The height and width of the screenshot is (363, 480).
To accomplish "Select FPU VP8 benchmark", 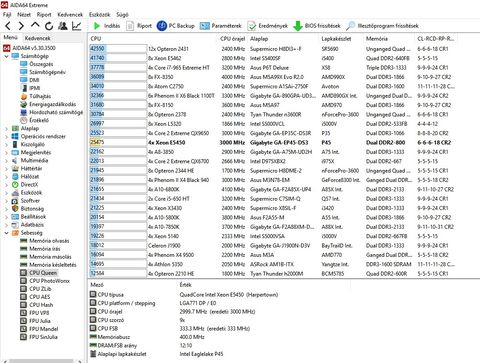I will pyautogui.click(x=35, y=313).
